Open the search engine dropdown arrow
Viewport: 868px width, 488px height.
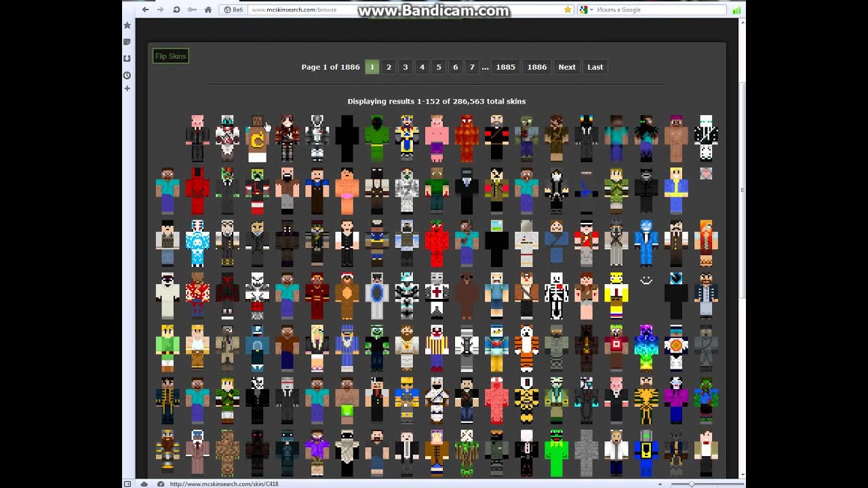coord(591,9)
